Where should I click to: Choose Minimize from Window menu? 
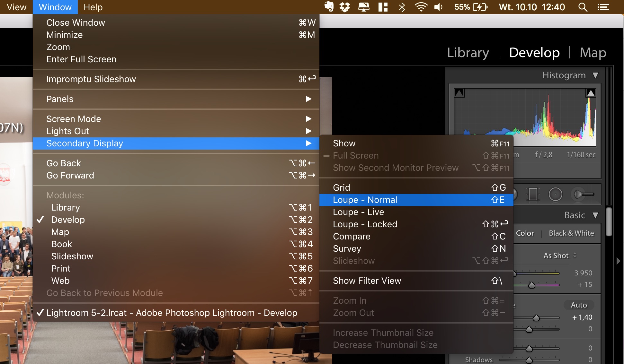176,35
